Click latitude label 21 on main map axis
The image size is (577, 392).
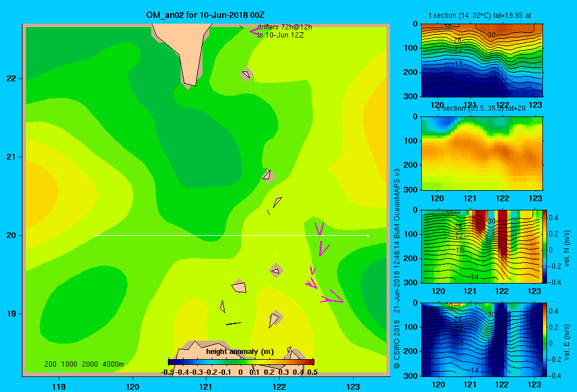point(12,157)
